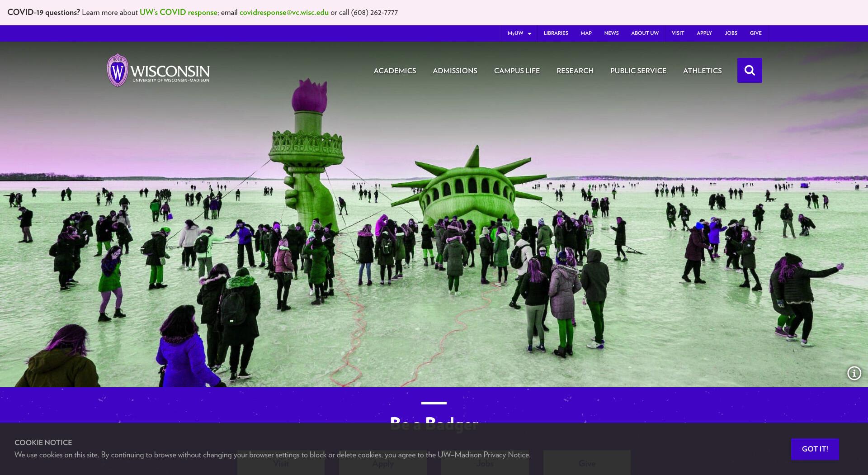The width and height of the screenshot is (868, 475).
Task: Click Visit in the top utility bar
Action: [x=678, y=33]
